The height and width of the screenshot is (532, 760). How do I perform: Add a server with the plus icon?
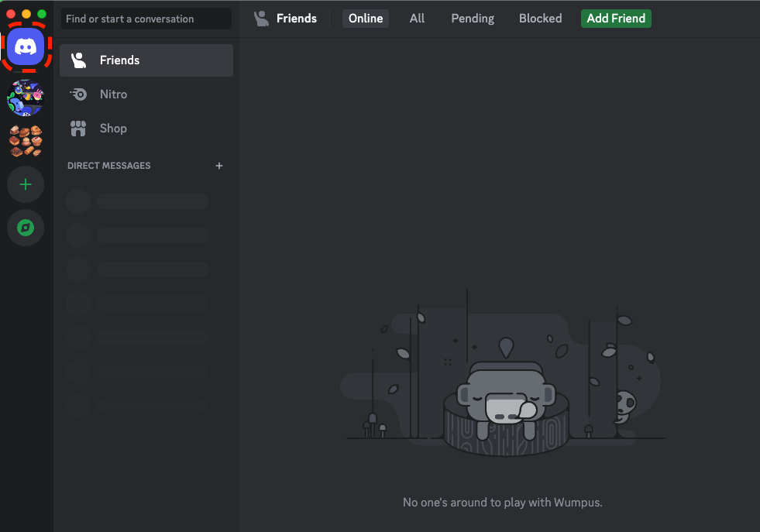point(26,184)
